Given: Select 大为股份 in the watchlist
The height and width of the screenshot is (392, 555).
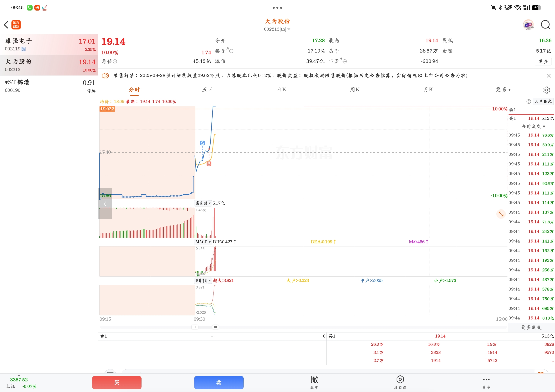Looking at the screenshot, I should click(49, 65).
